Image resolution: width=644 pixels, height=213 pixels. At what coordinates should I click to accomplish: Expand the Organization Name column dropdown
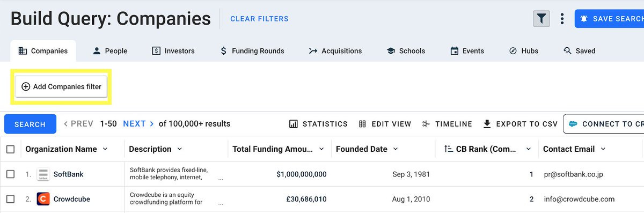click(x=105, y=149)
